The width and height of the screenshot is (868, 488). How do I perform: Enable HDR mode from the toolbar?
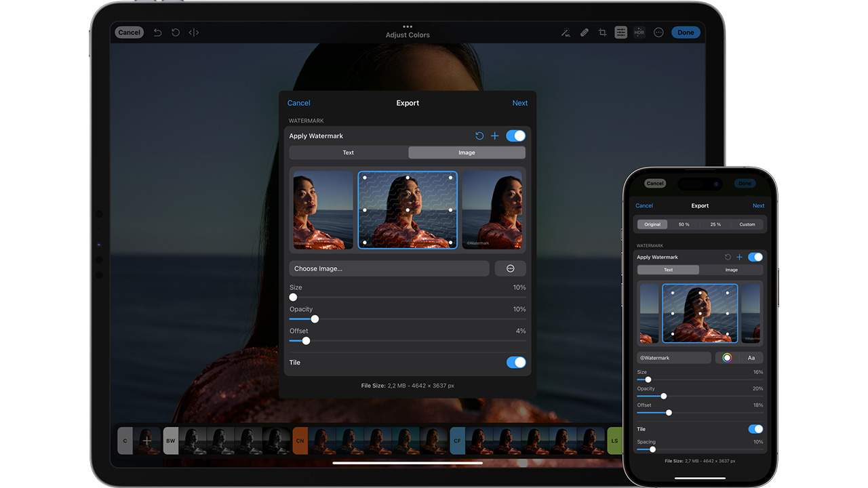click(x=638, y=32)
